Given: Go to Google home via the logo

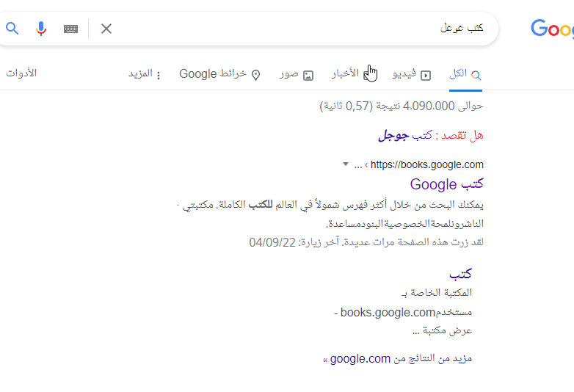Looking at the screenshot, I should pyautogui.click(x=551, y=29).
